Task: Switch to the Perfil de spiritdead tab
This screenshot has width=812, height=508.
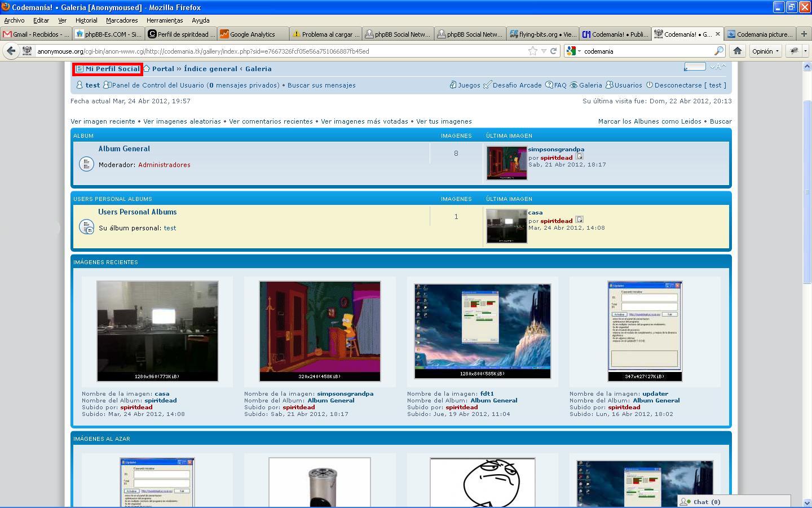Action: tap(181, 34)
